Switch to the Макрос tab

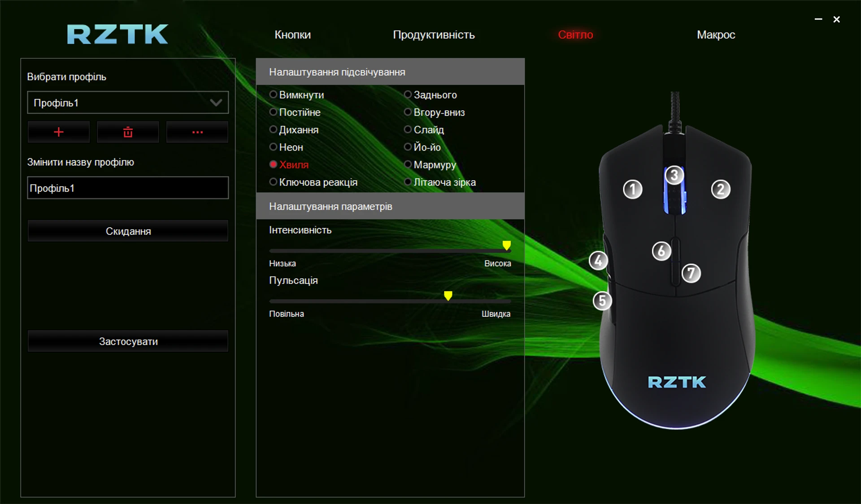(716, 34)
